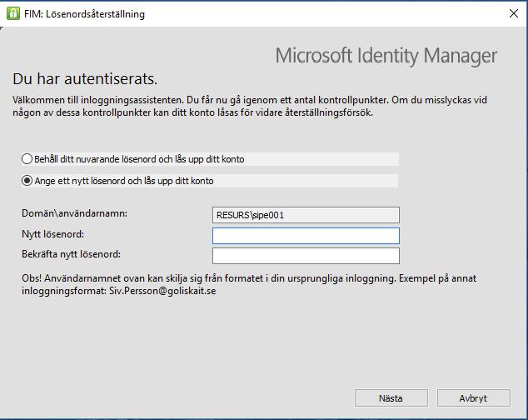Click the Avbryt button

click(x=473, y=398)
